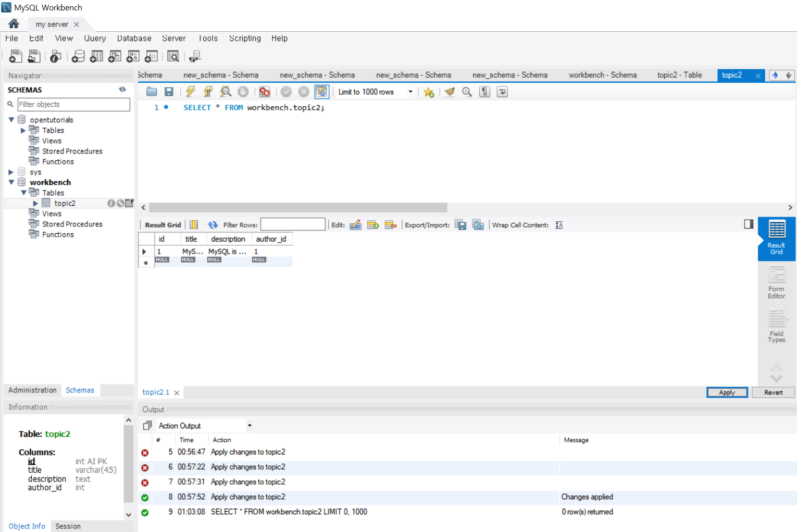Create new schema icon
This screenshot has height=532, width=797.
pos(78,56)
